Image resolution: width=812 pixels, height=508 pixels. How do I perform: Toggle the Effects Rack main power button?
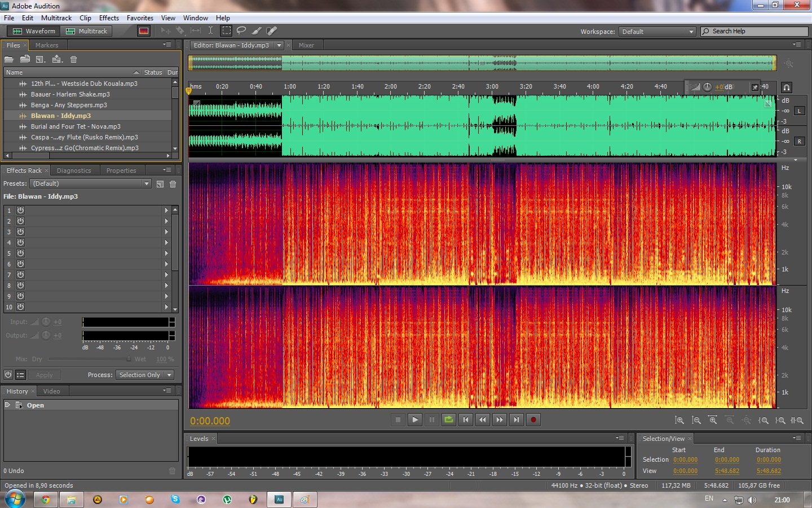8,375
